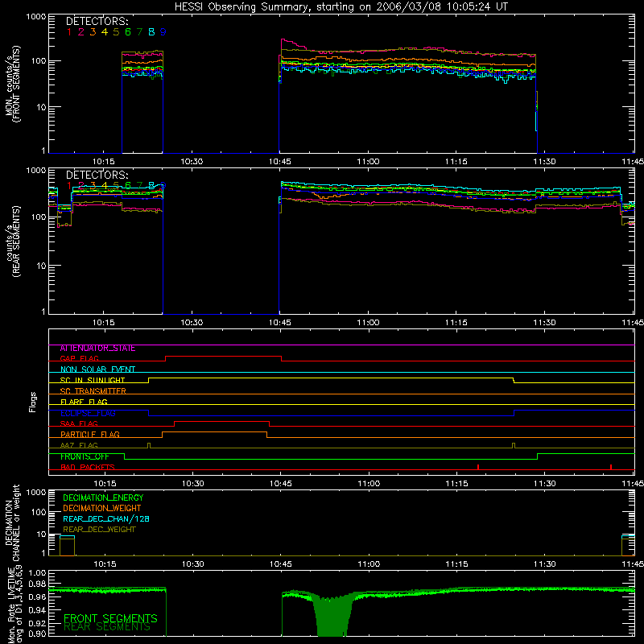Click the 0.96 livetime axis value

tap(38, 597)
